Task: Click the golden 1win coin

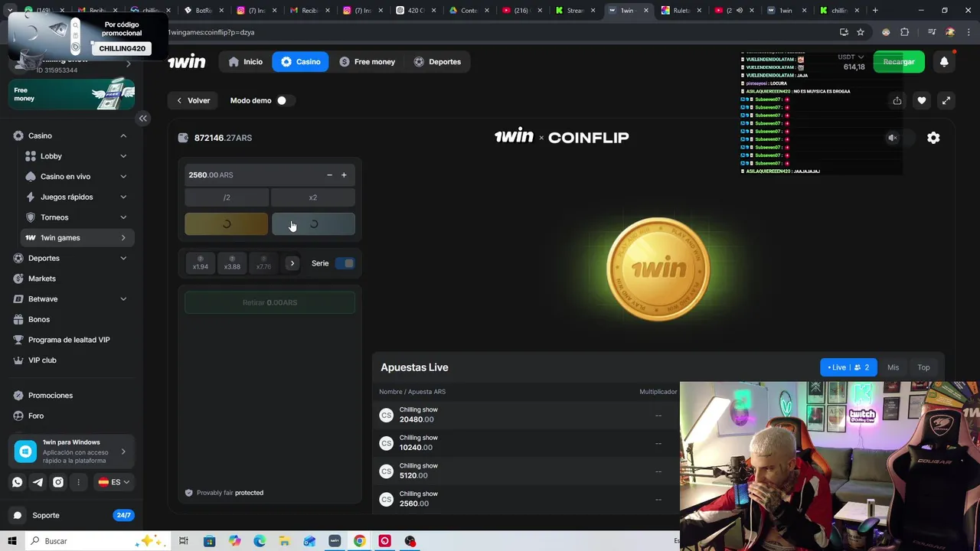Action: coord(658,269)
